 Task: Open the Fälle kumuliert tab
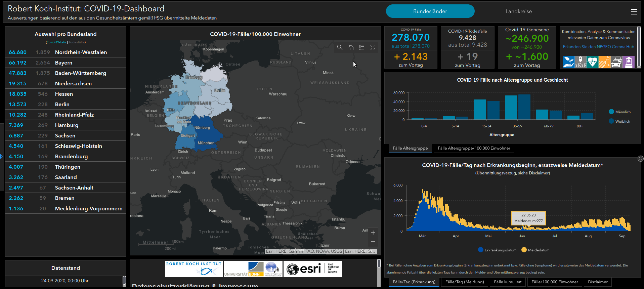pyautogui.click(x=508, y=282)
